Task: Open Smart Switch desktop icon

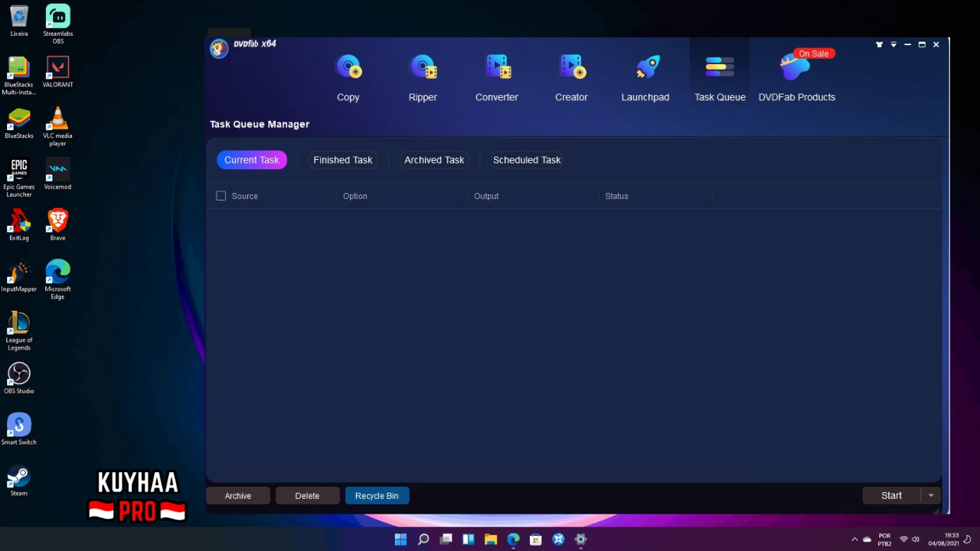Action: pos(19,429)
